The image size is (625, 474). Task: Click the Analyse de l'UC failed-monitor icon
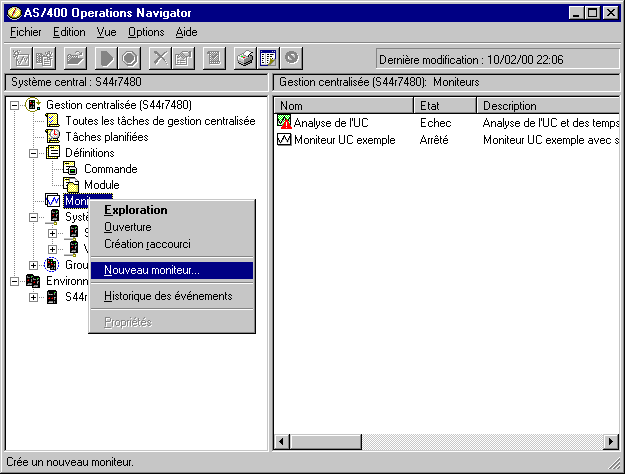[x=284, y=122]
